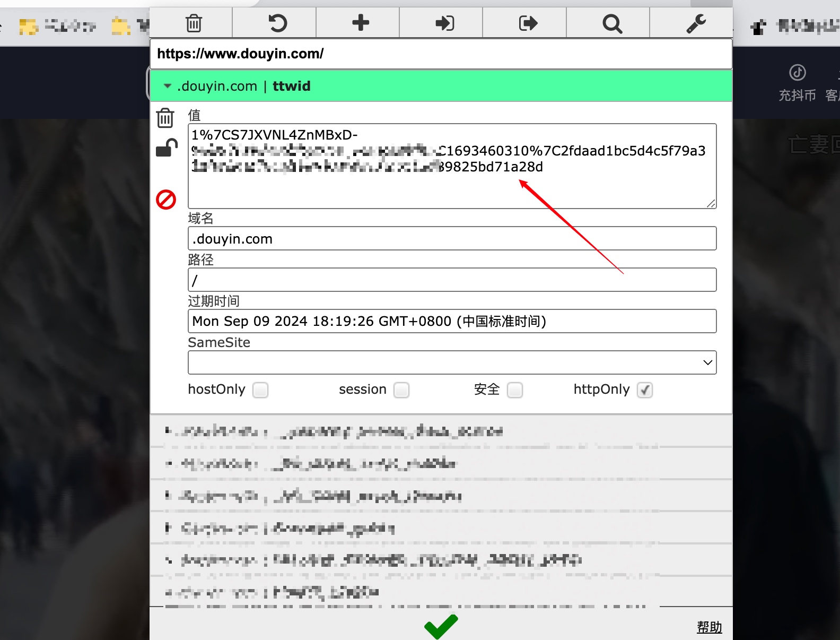
Task: Toggle the session checkbox
Action: click(401, 390)
